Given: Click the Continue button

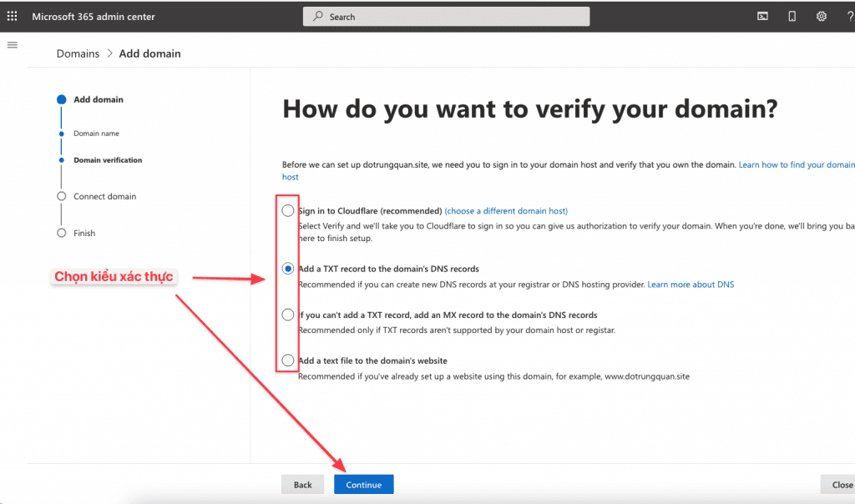Looking at the screenshot, I should [364, 484].
